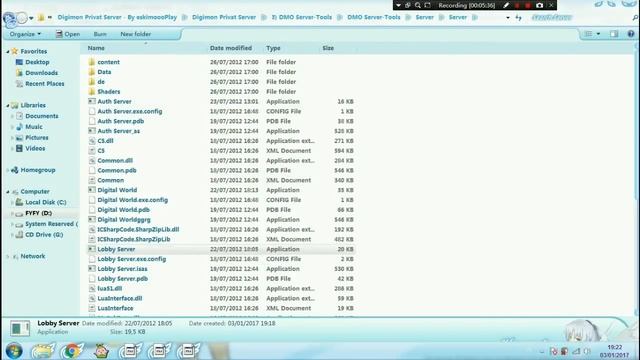640x360 pixels.
Task: Sort files by Date modified column
Action: coord(231,48)
